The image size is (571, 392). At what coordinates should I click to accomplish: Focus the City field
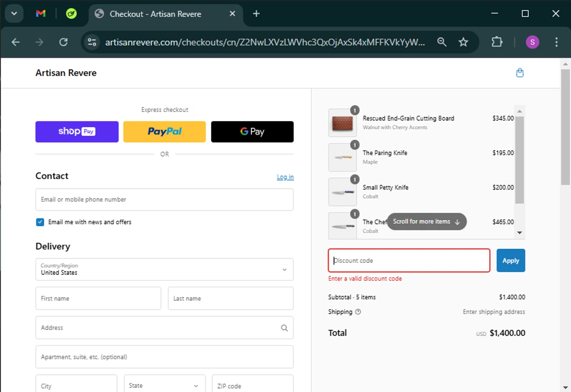tap(76, 384)
